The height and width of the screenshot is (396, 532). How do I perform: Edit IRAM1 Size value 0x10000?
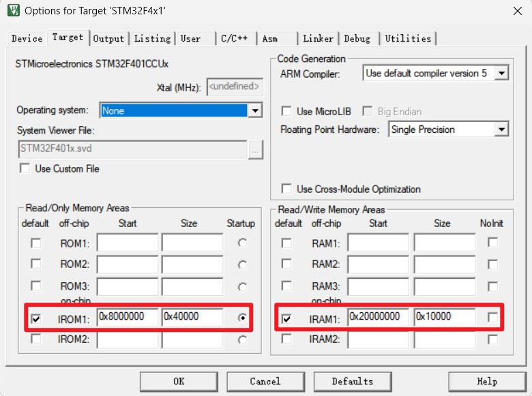(x=445, y=317)
